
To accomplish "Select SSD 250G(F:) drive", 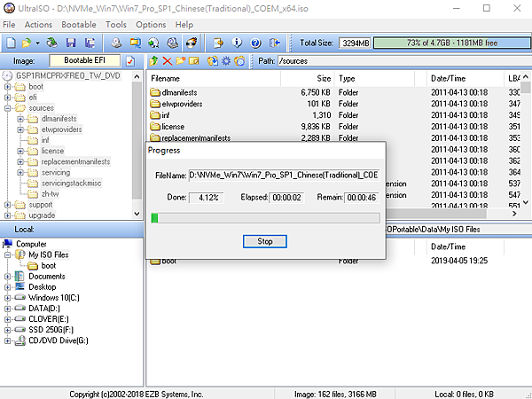I will coord(51,330).
